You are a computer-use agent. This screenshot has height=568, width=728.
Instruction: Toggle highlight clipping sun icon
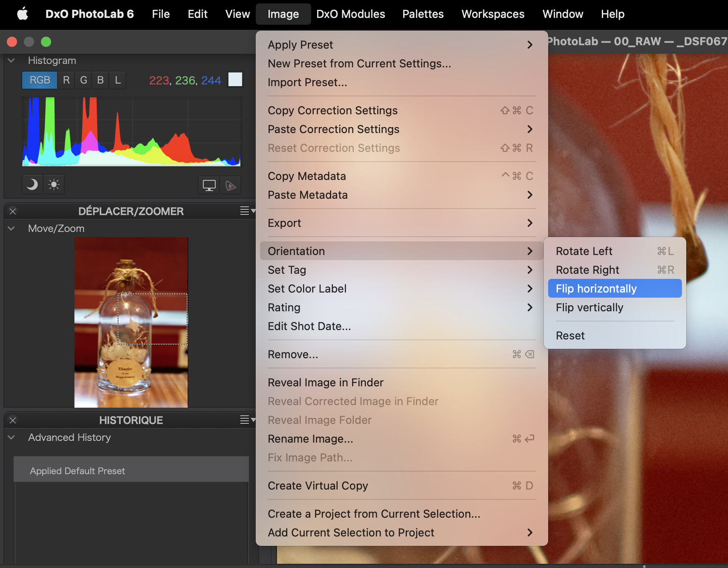(x=54, y=185)
